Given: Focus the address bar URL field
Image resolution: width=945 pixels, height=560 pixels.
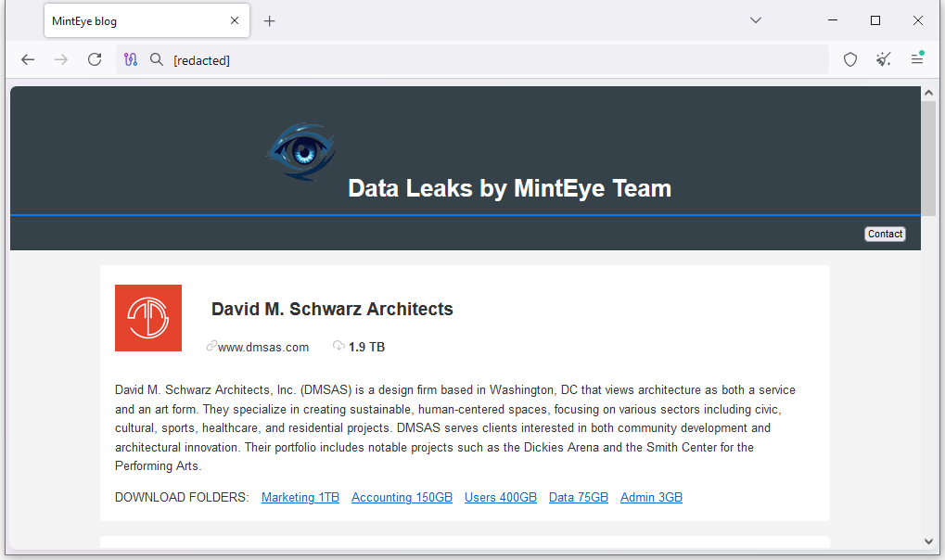Looking at the screenshot, I should (492, 59).
